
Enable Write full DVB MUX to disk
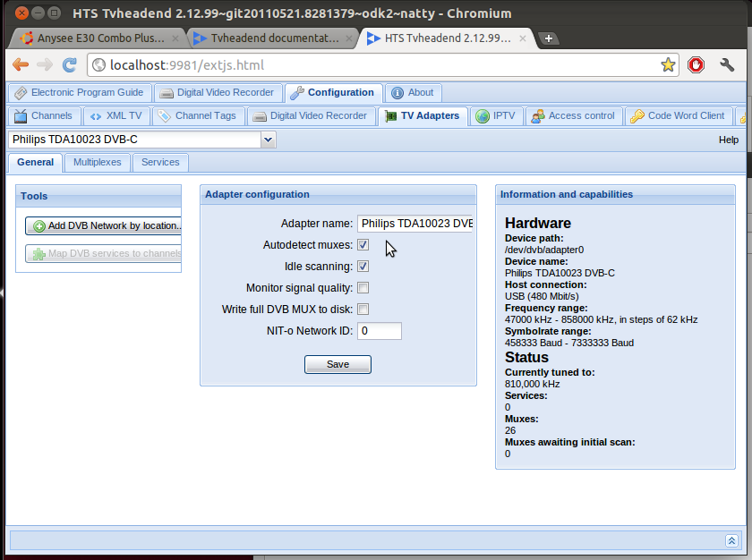[363, 310]
